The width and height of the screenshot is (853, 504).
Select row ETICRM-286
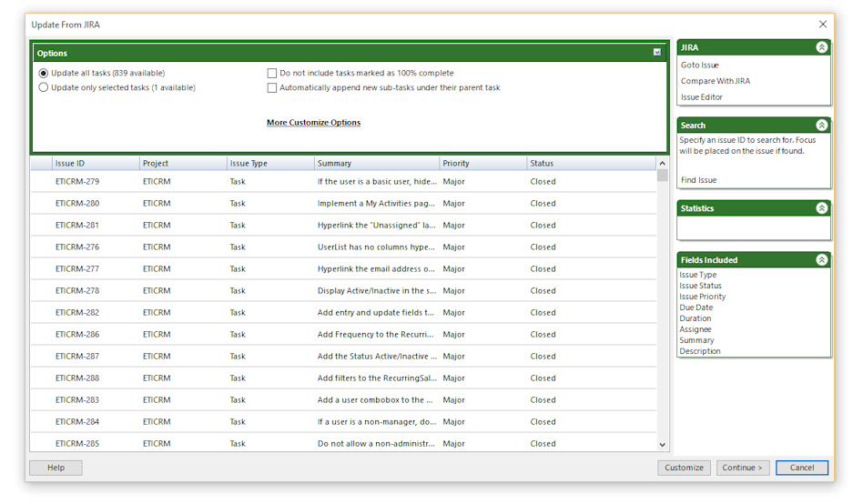point(343,335)
